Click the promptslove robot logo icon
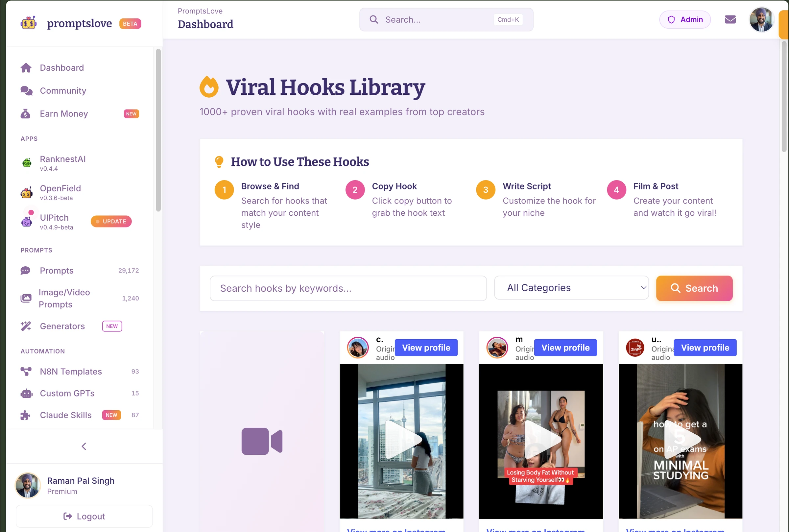The image size is (789, 532). (x=29, y=23)
